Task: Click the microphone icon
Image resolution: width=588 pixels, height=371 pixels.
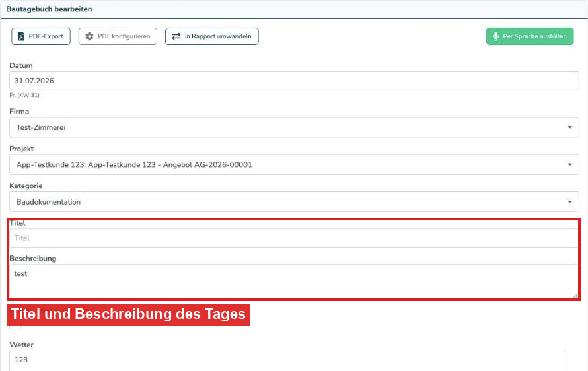Action: pyautogui.click(x=496, y=36)
